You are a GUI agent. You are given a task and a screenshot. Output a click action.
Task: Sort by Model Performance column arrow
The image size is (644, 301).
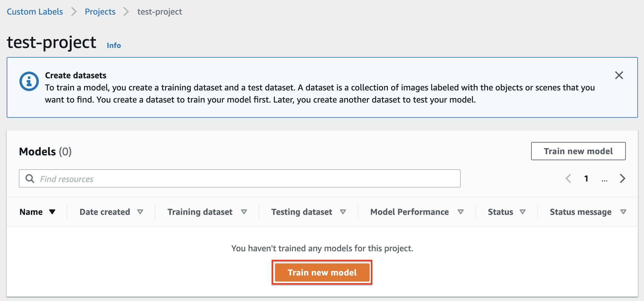click(x=461, y=212)
